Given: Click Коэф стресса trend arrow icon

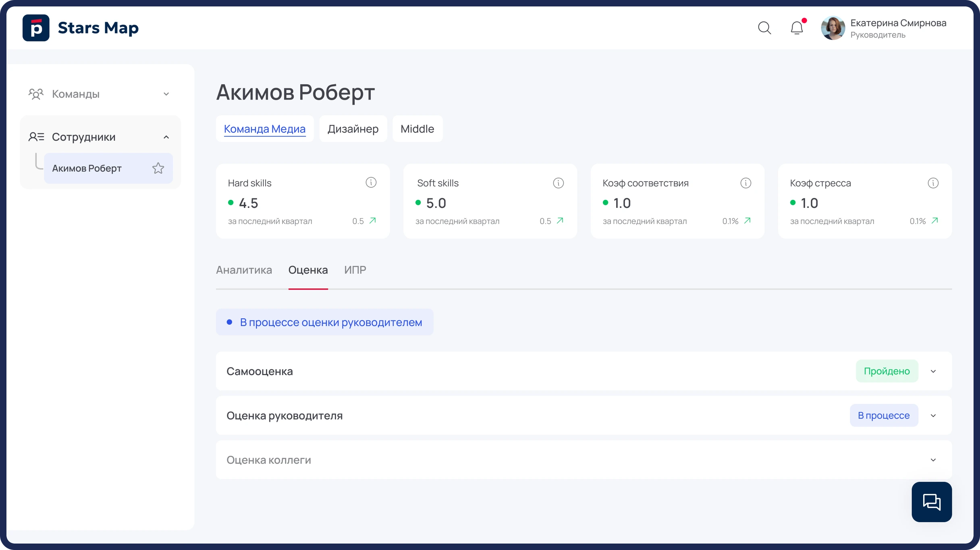Looking at the screenshot, I should (x=935, y=220).
